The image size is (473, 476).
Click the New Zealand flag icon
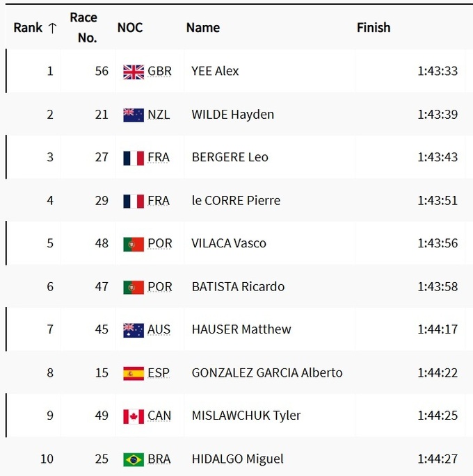[x=134, y=115]
